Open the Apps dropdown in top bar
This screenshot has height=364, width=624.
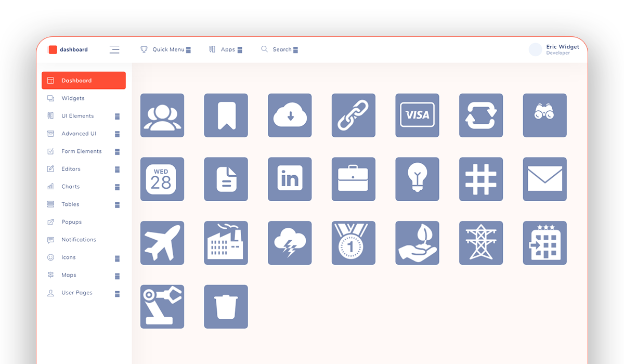click(x=225, y=49)
